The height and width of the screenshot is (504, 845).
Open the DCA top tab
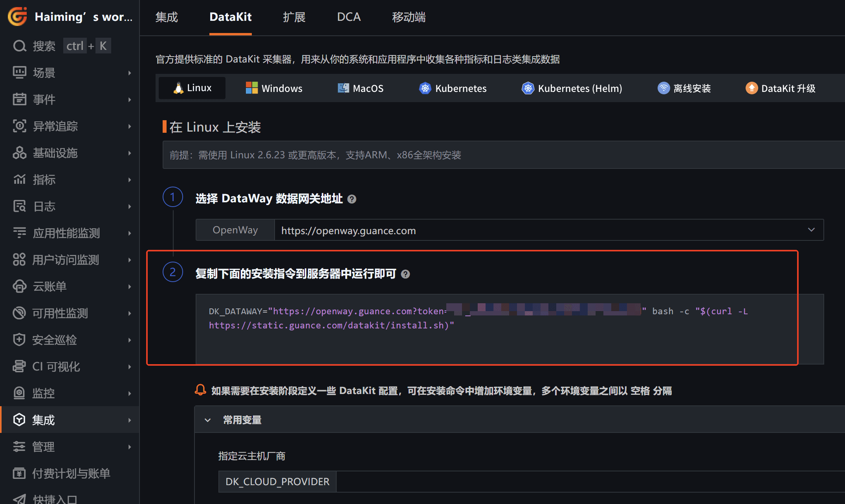[349, 17]
